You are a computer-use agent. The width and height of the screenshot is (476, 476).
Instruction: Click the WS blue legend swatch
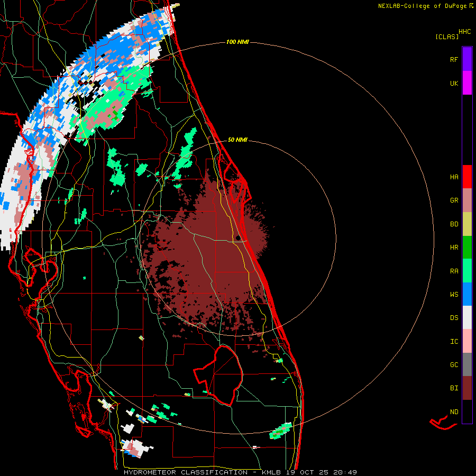click(x=467, y=294)
